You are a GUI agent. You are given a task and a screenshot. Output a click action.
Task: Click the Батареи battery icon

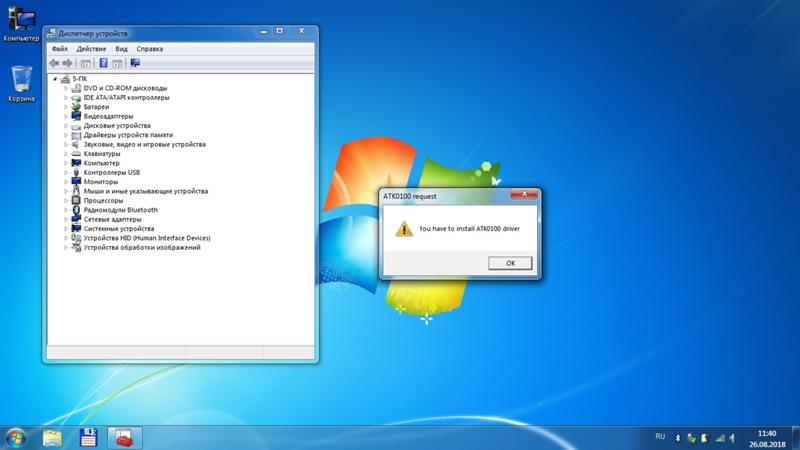pos(76,107)
